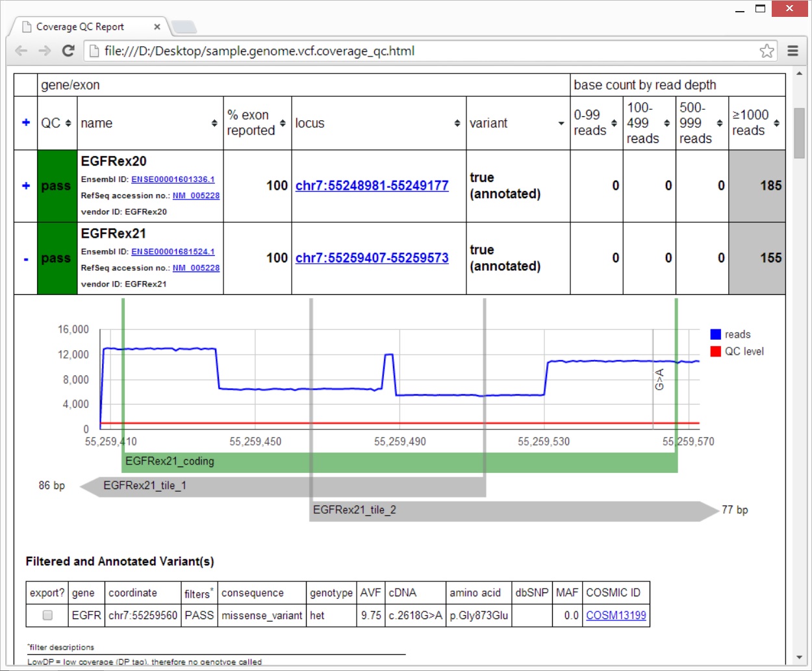This screenshot has height=671, width=812.
Task: Open the ENSE00001601336.1 Ensembl link
Action: (x=172, y=179)
